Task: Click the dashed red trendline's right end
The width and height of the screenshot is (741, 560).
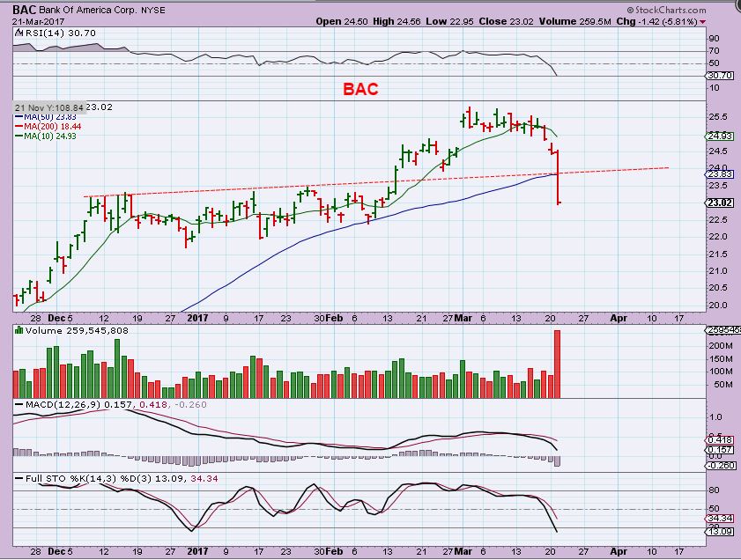Action: (x=667, y=167)
